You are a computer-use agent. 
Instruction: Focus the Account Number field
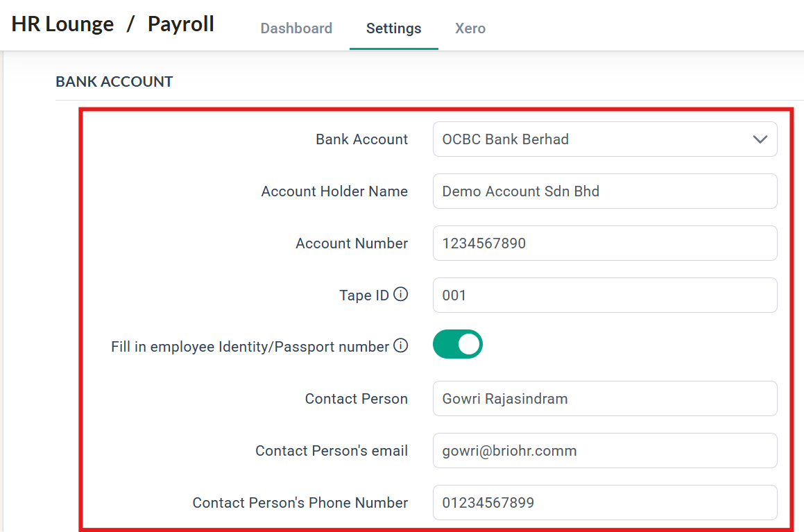(605, 243)
